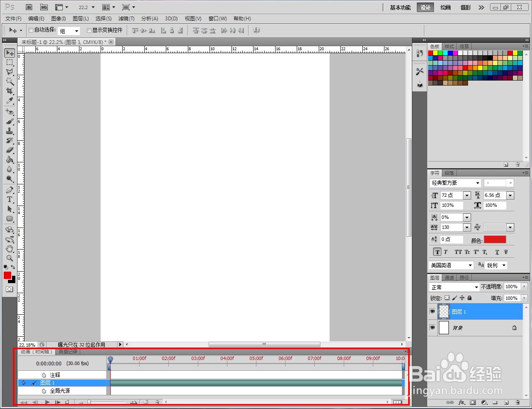This screenshot has width=532, height=409.
Task: Select the Rounded Rectangle shape tool
Action: click(x=10, y=219)
